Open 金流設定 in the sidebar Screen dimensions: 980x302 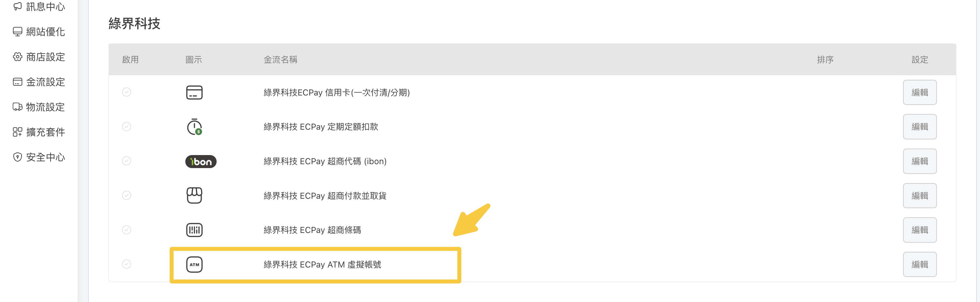point(39,82)
